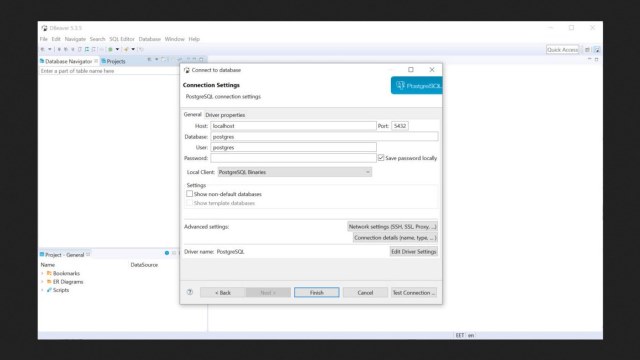Click the Cancel button
640x360 pixels.
pos(365,293)
